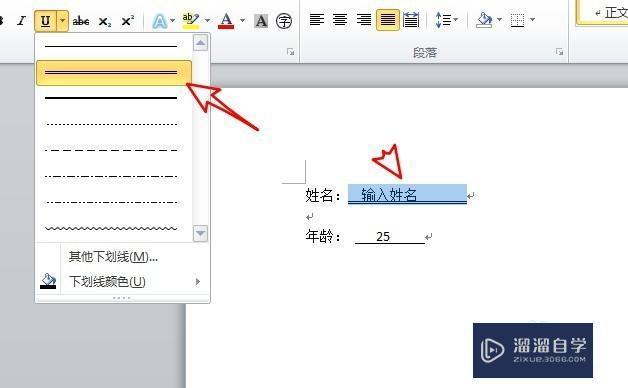The height and width of the screenshot is (388, 628).
Task: Apply red font color
Action: [x=226, y=21]
